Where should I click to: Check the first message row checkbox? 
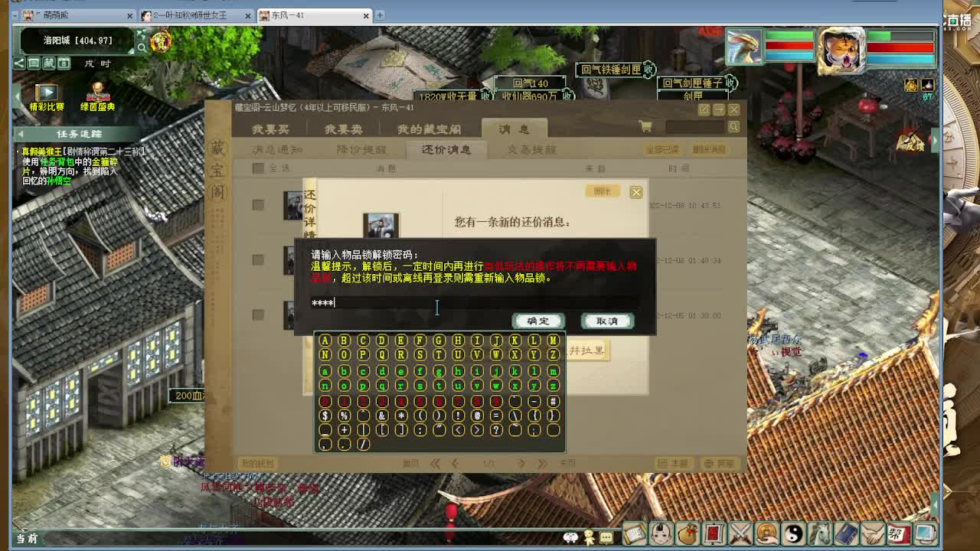click(x=258, y=205)
